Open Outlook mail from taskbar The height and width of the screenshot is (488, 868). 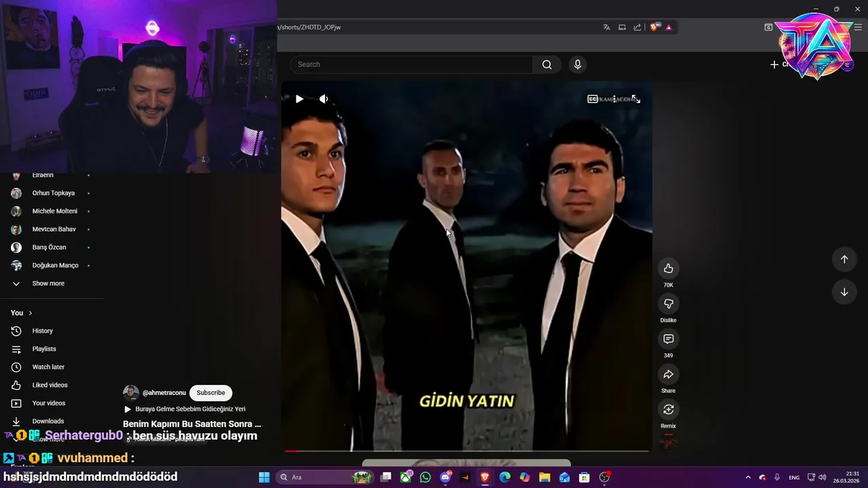(x=564, y=477)
